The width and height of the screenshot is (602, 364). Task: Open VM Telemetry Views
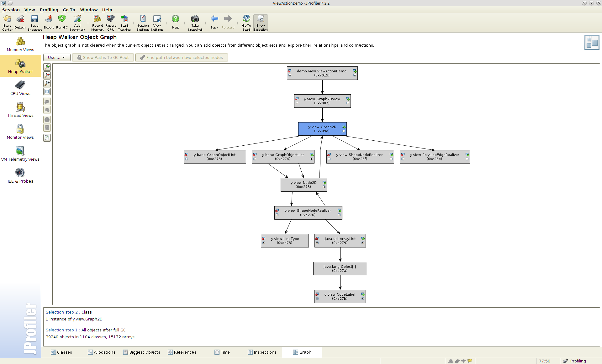click(x=20, y=153)
